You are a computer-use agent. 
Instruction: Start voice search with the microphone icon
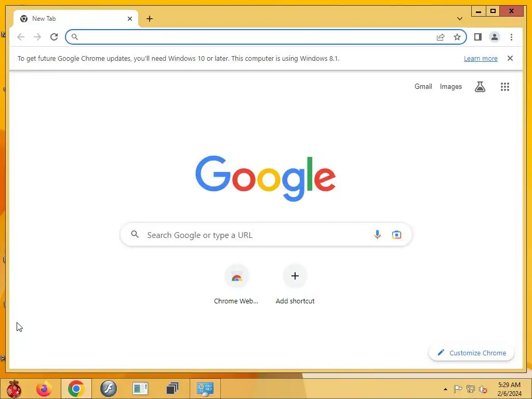[377, 234]
